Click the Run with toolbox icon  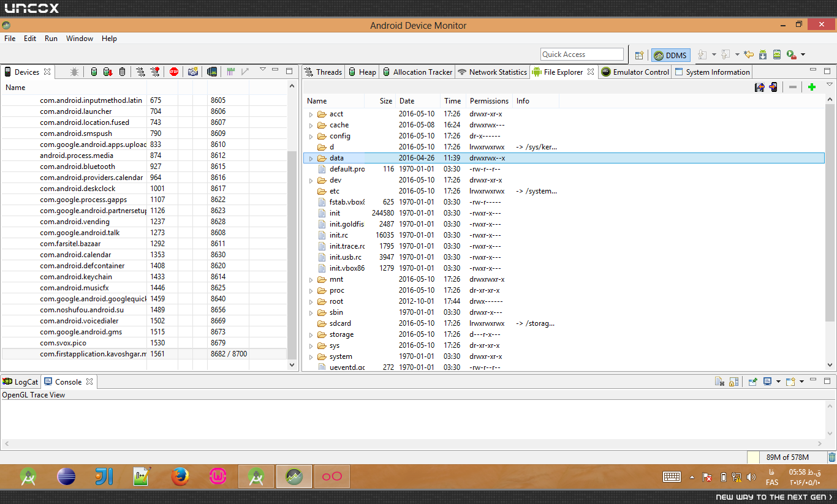791,55
